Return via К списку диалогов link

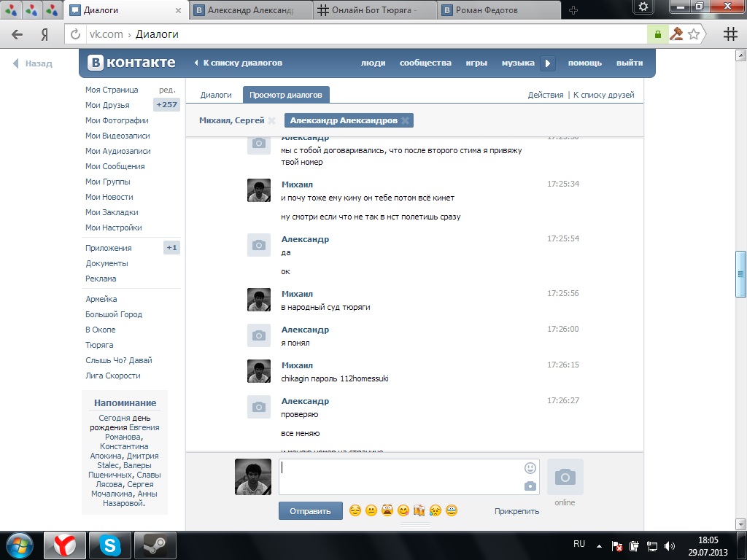tap(239, 63)
